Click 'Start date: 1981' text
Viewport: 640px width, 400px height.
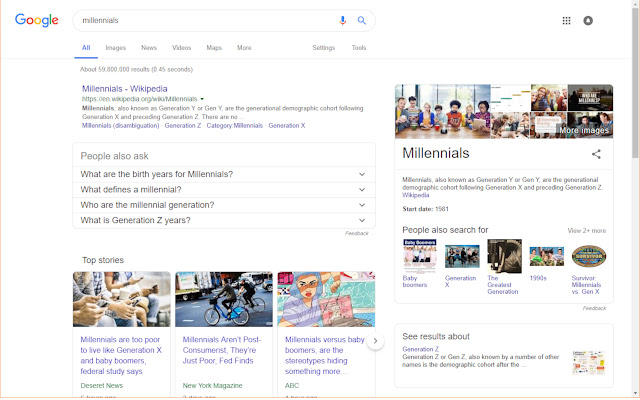point(425,209)
